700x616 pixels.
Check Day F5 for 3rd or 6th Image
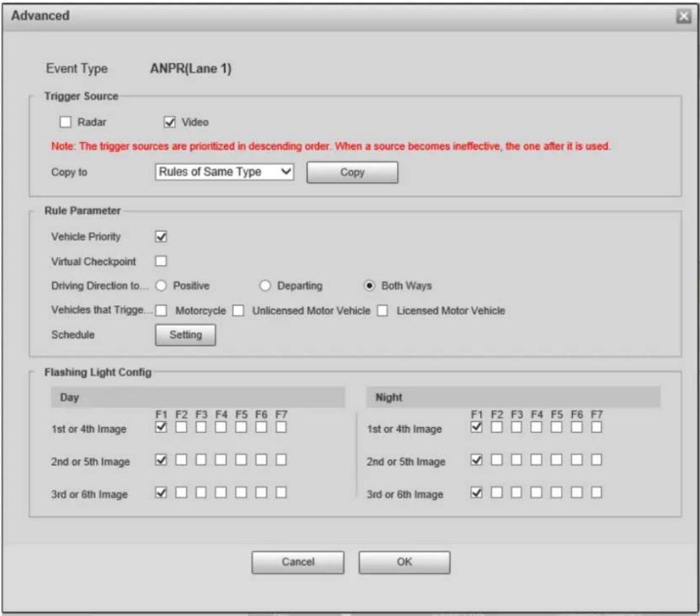(x=241, y=492)
